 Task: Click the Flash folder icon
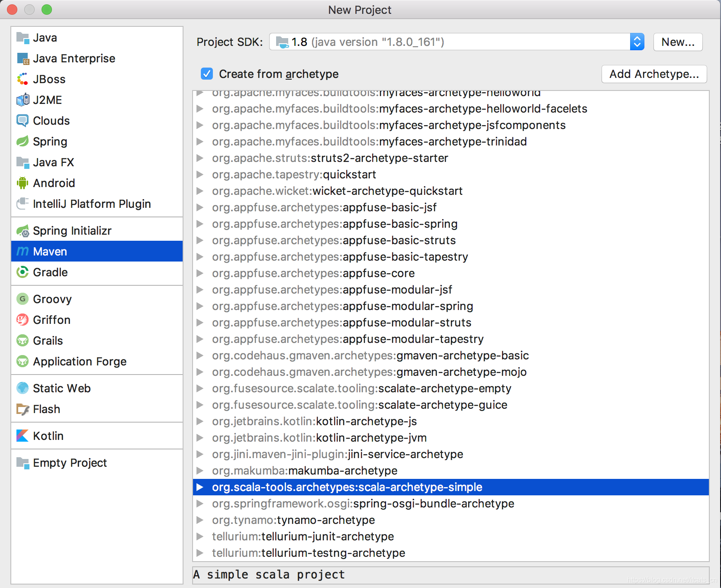click(x=23, y=409)
